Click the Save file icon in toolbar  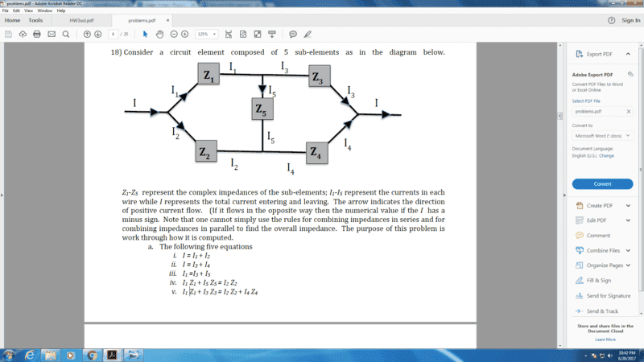coord(8,34)
